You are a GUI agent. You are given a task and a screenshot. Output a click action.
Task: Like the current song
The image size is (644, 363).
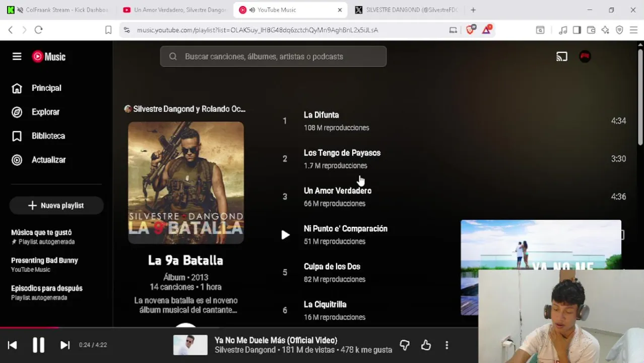pos(426,345)
